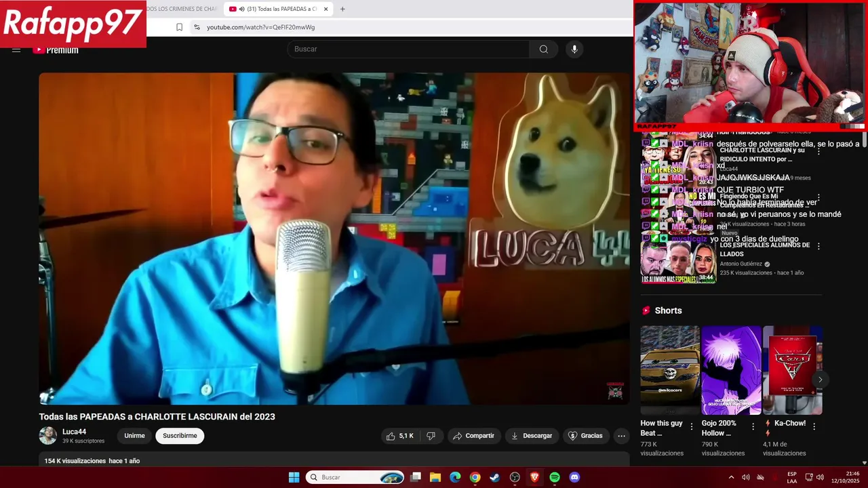This screenshot has width=868, height=488.
Task: Dislike the video
Action: [431, 436]
